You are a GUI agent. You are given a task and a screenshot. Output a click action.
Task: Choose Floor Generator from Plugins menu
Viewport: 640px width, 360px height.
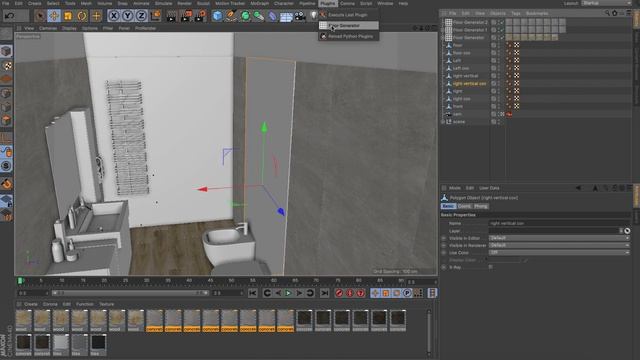click(x=349, y=25)
